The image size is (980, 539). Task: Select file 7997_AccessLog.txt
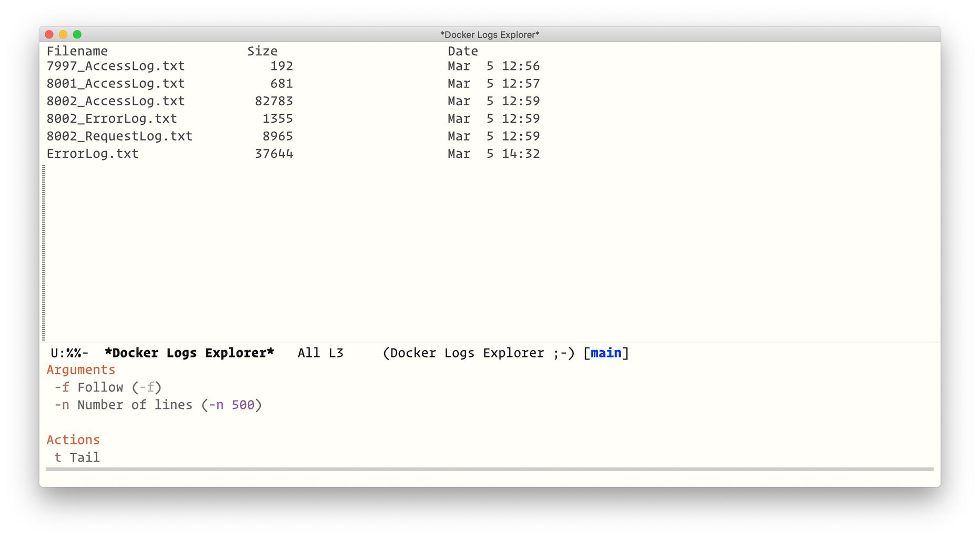(116, 66)
